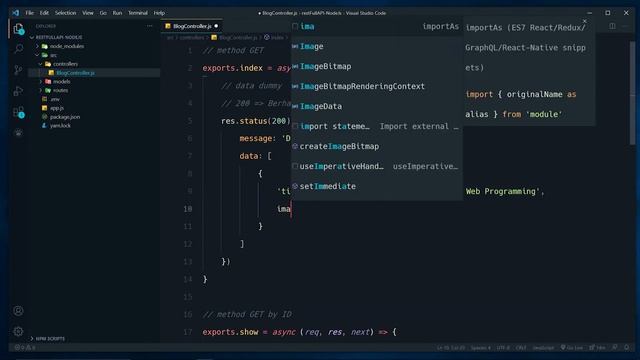
Task: Click the unsaved dot on BlogController.js tab
Action: pos(216,26)
